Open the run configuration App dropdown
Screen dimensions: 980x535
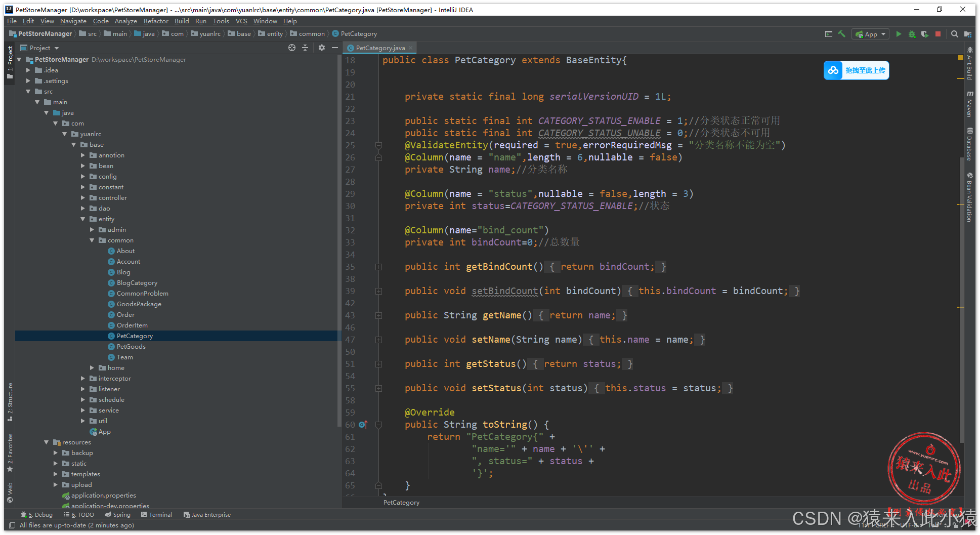(871, 34)
